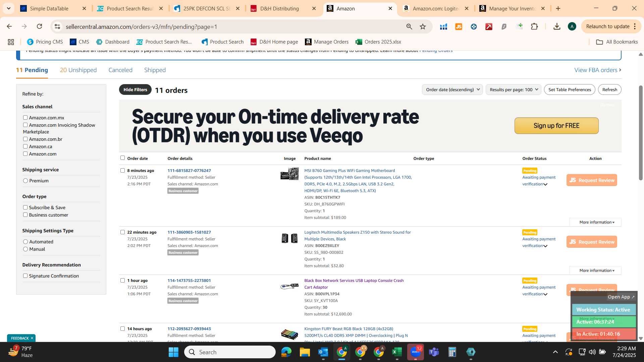The width and height of the screenshot is (644, 362).
Task: Click the red Adobe Acrobat extension icon
Action: pyautogui.click(x=489, y=26)
